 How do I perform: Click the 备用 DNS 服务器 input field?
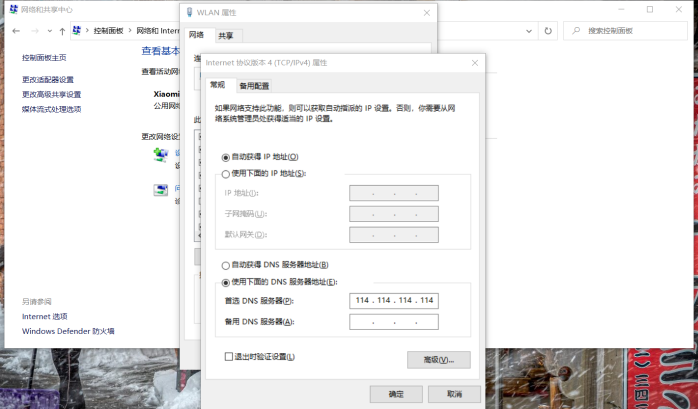[x=394, y=322]
